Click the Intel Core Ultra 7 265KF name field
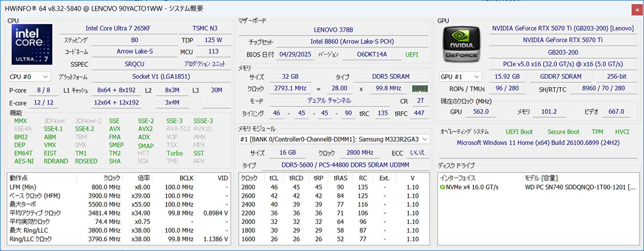Image resolution: width=644 pixels, height=251 pixels. tap(118, 28)
